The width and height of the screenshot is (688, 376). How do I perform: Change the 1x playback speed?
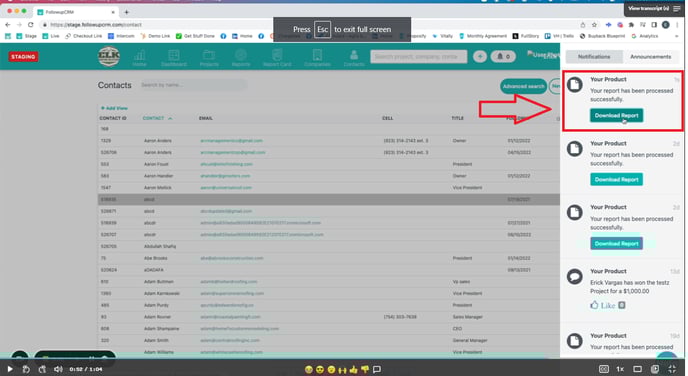[x=620, y=369]
